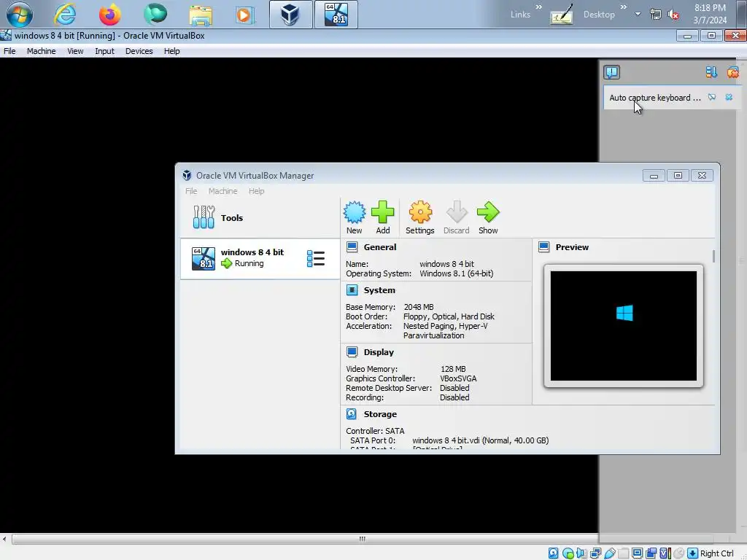The image size is (747, 560).
Task: Click the details pane vertical scrollbar
Action: coord(713,256)
